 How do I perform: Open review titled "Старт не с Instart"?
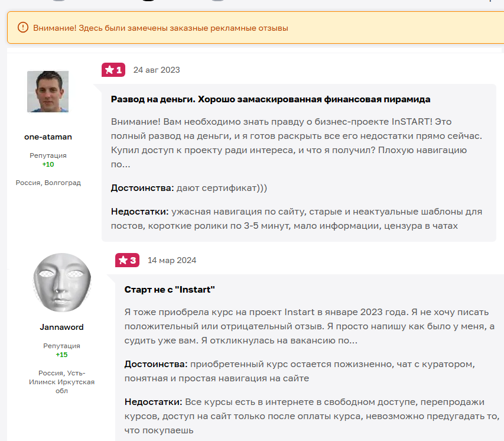tap(170, 290)
